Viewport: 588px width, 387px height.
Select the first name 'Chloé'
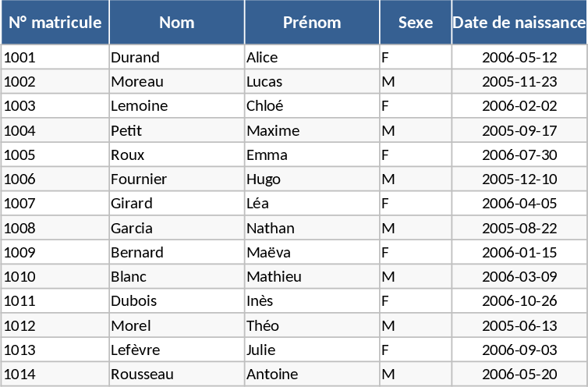pos(312,106)
